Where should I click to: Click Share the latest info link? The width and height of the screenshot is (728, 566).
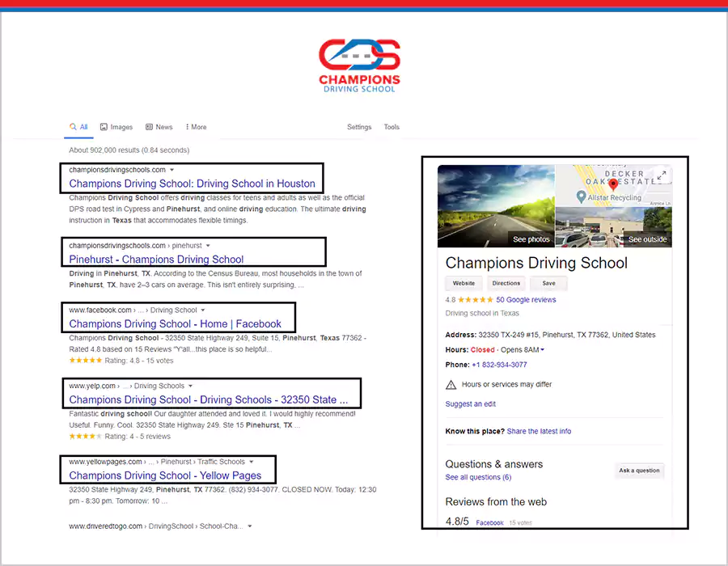click(539, 432)
